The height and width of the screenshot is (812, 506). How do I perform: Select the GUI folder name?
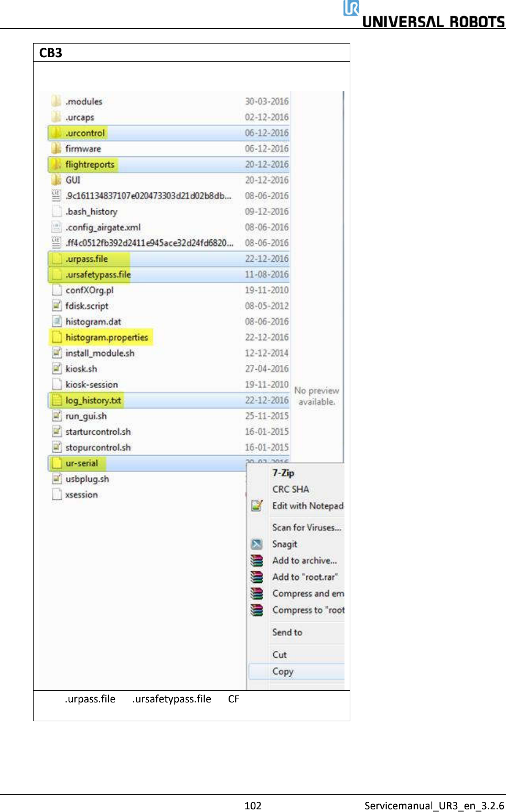point(73,180)
